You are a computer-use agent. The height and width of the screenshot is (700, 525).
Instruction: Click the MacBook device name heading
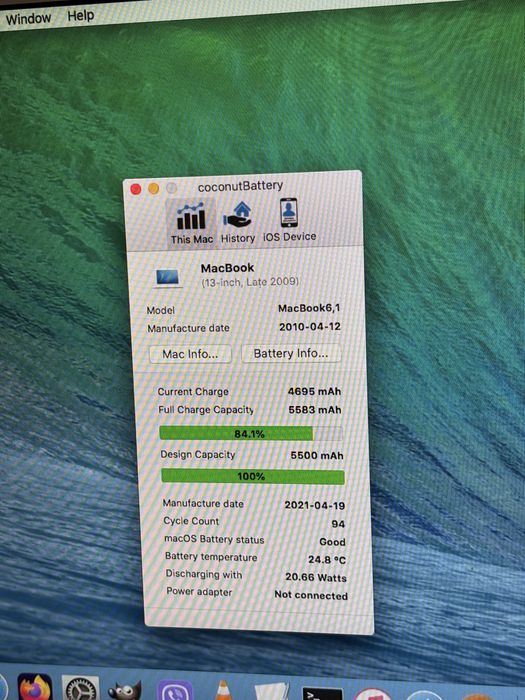[x=227, y=268]
